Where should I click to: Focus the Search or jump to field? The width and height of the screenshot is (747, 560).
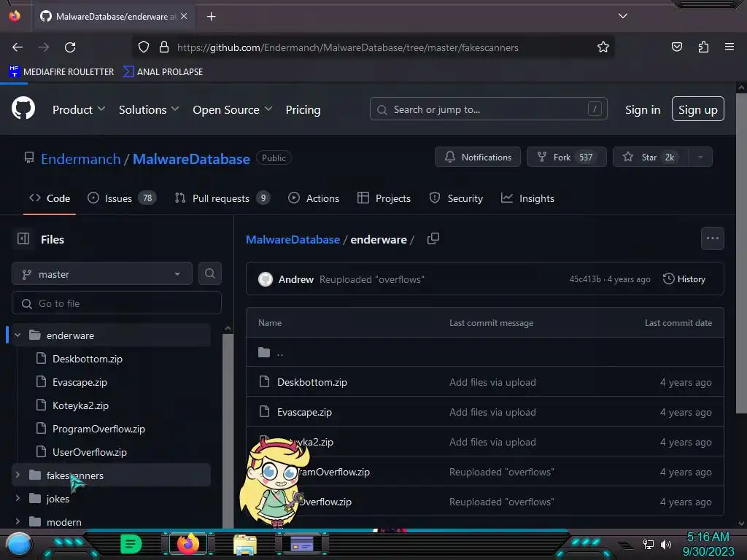coord(488,109)
